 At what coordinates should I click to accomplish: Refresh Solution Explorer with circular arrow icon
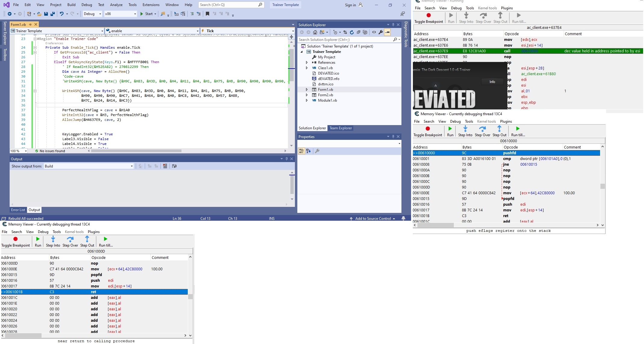[x=351, y=32]
